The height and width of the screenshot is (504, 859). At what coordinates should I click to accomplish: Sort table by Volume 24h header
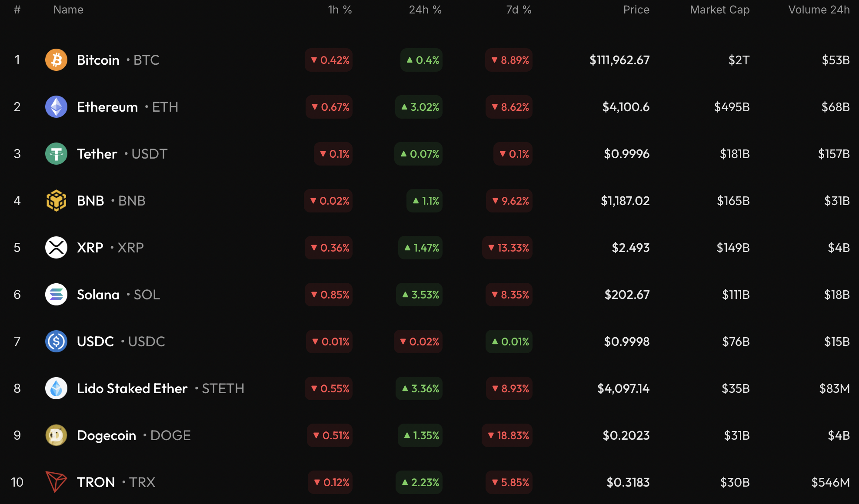(x=819, y=10)
